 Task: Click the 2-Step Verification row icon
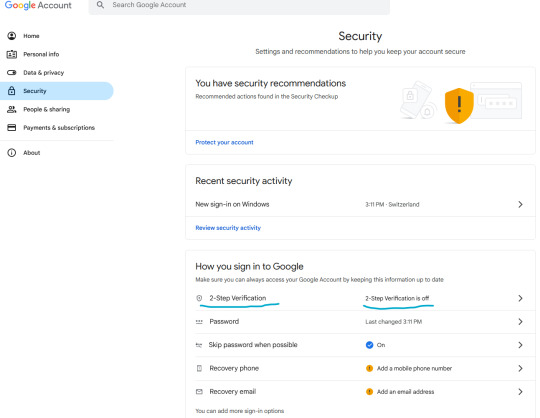coord(199,298)
